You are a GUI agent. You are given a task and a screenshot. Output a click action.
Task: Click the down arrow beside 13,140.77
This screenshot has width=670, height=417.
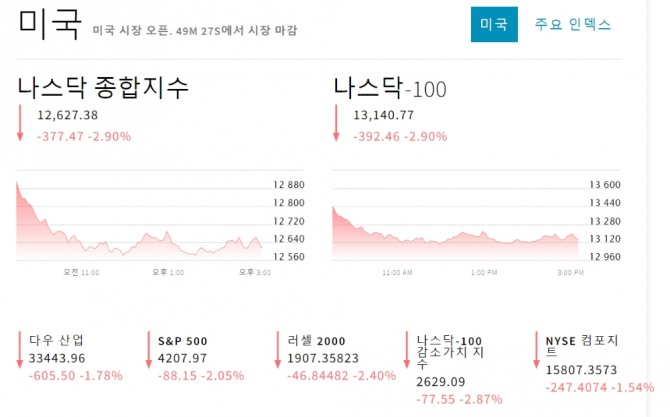[x=336, y=123]
